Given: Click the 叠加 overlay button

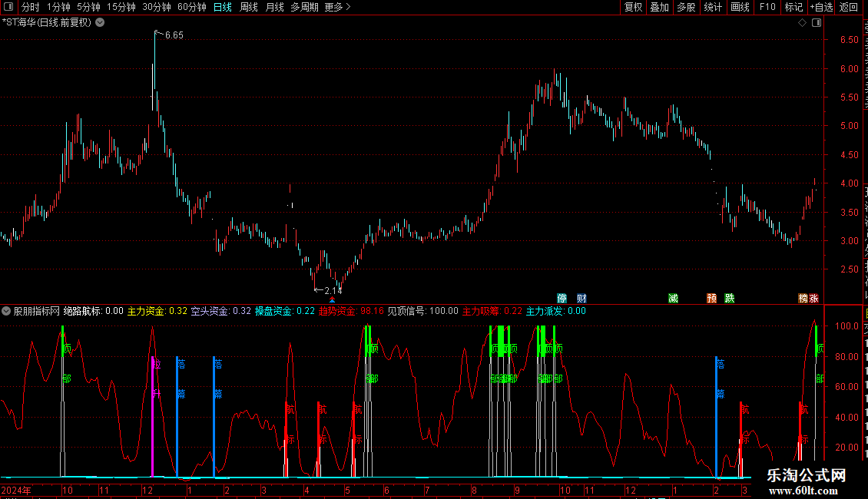Looking at the screenshot, I should 659,7.
